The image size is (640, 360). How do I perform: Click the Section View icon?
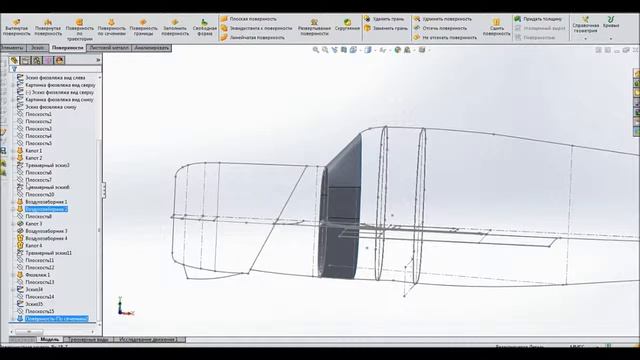tap(344, 50)
